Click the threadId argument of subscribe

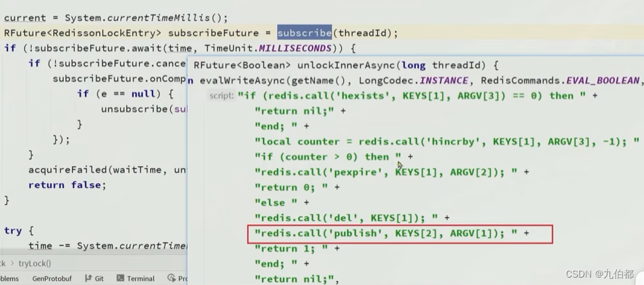pyautogui.click(x=362, y=33)
